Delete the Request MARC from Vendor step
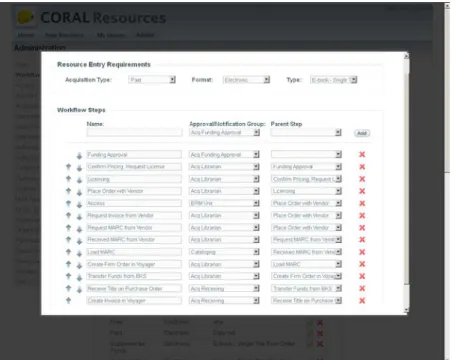Screen dimensions: 453x360 (362, 228)
